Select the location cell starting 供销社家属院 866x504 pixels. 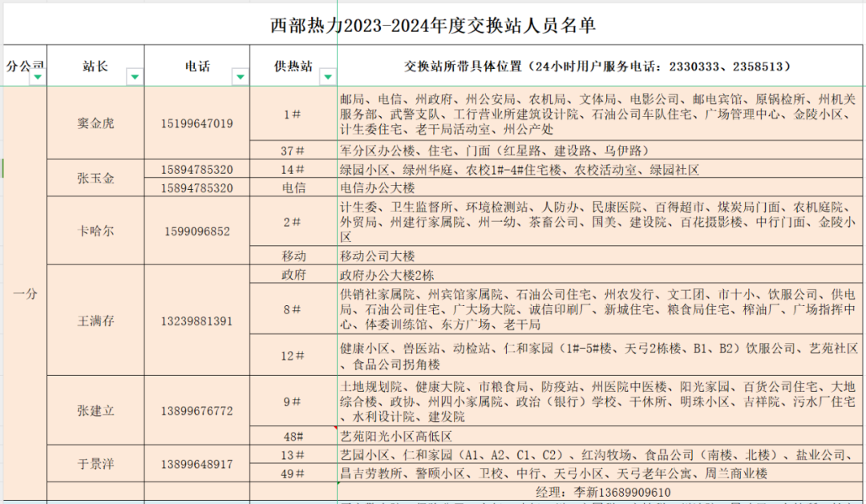coord(600,309)
